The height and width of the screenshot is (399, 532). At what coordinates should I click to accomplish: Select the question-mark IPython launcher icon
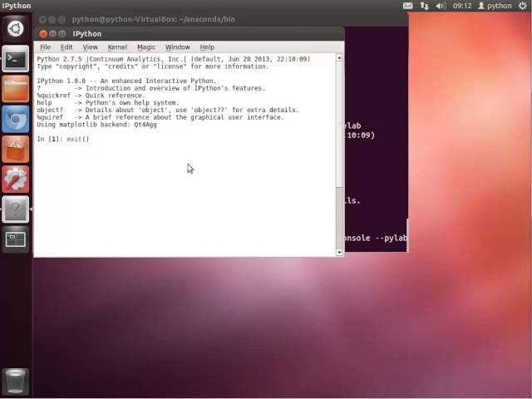point(15,209)
